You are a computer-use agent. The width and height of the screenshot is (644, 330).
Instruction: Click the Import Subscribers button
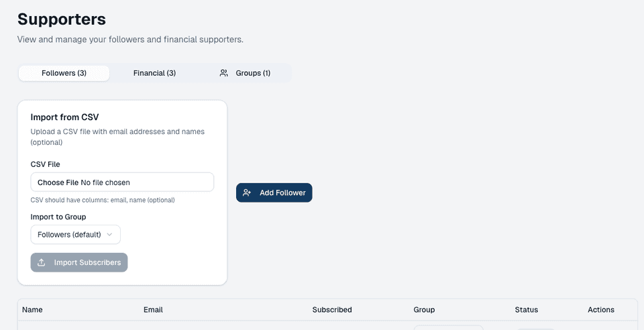pyautogui.click(x=79, y=262)
